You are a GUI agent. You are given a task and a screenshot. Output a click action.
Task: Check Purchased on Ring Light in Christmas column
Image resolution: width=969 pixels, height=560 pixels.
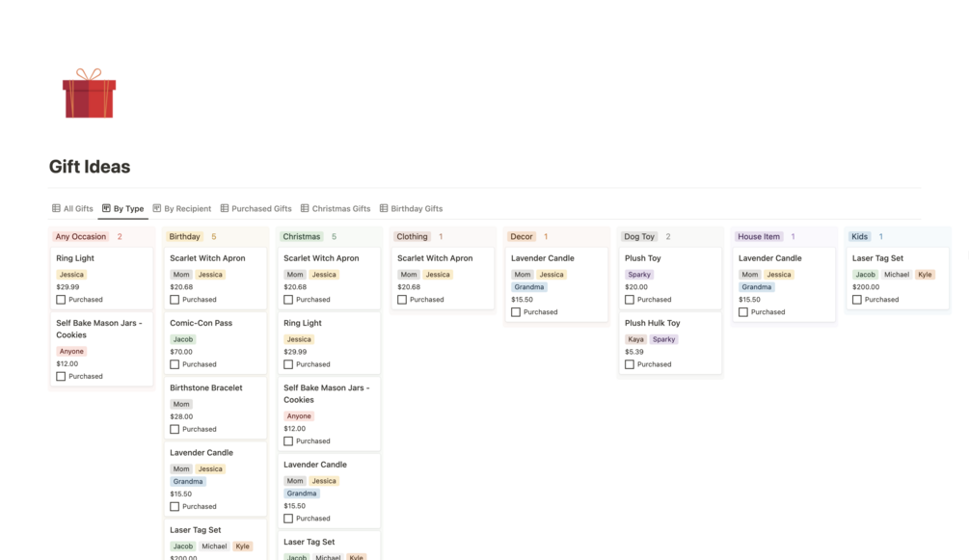(x=288, y=364)
